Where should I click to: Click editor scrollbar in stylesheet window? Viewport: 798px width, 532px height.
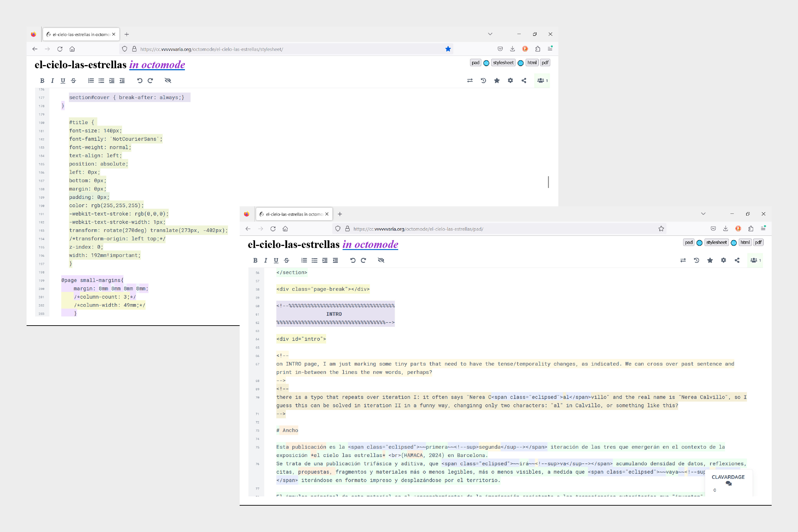coord(548,182)
